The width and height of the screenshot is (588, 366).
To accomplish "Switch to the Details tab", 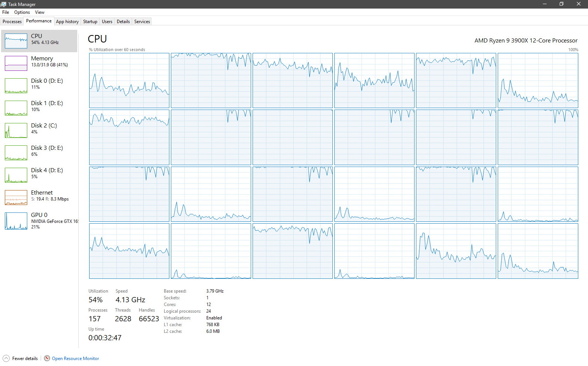I will tap(123, 22).
